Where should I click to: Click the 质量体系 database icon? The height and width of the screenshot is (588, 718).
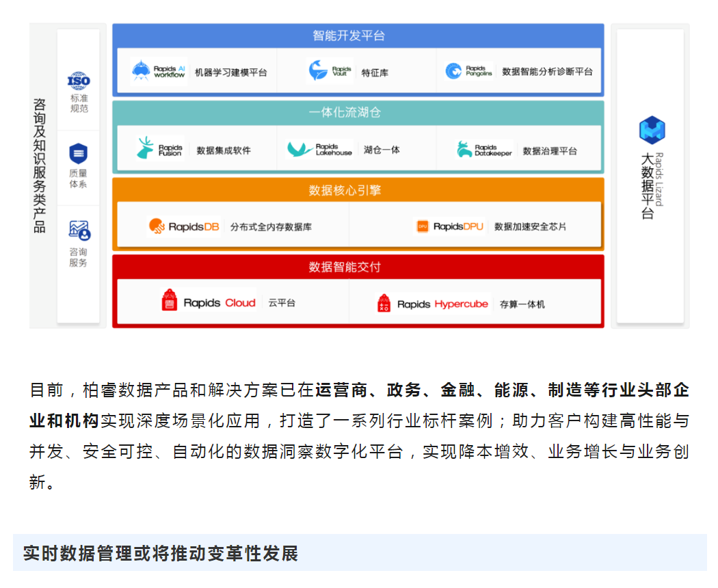(x=79, y=153)
